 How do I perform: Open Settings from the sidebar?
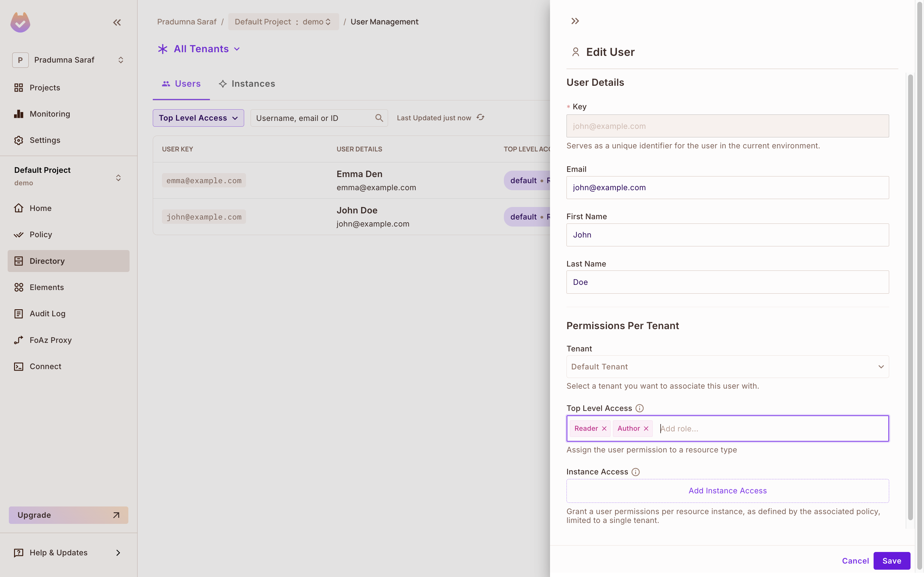click(45, 140)
